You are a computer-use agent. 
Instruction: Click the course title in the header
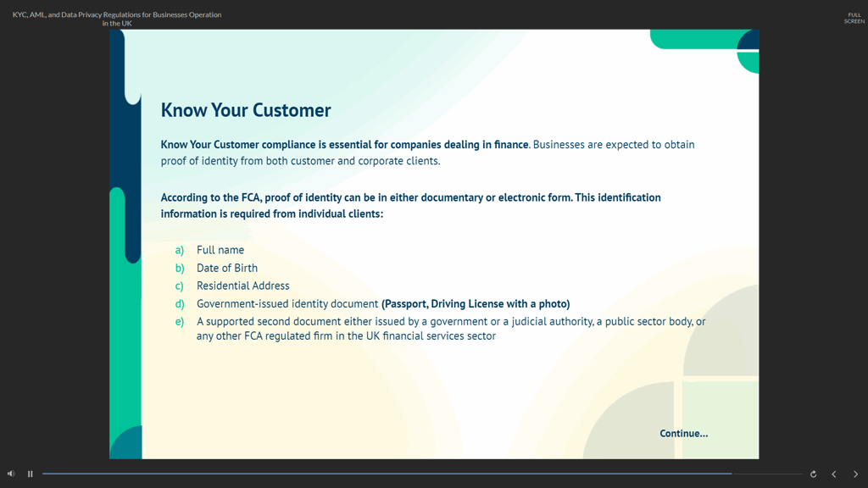pyautogui.click(x=117, y=19)
